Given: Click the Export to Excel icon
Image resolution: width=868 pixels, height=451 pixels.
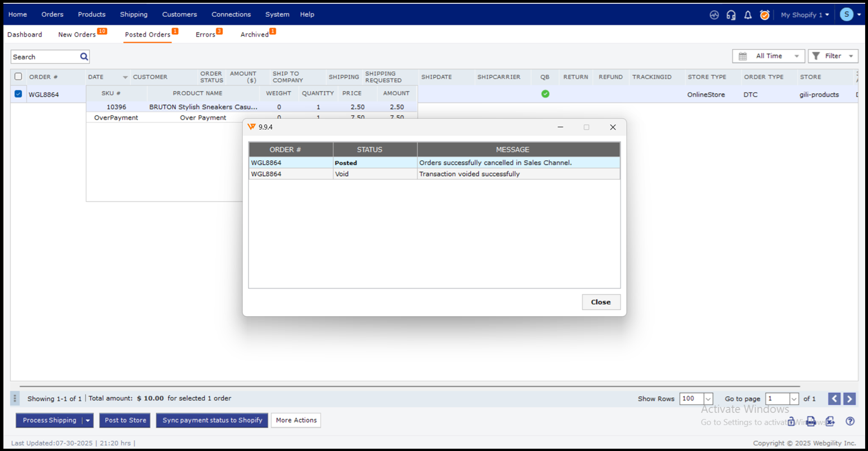Looking at the screenshot, I should pyautogui.click(x=830, y=421).
